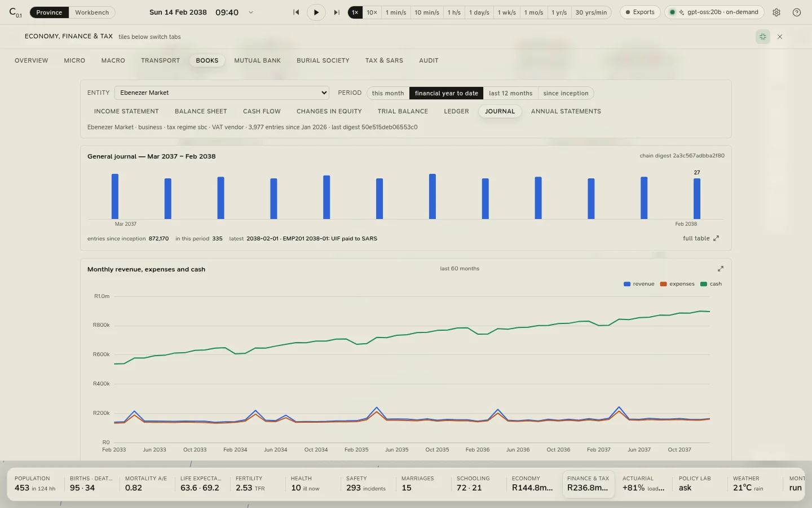The height and width of the screenshot is (508, 812).
Task: Open the MACRO tab
Action: pos(113,60)
